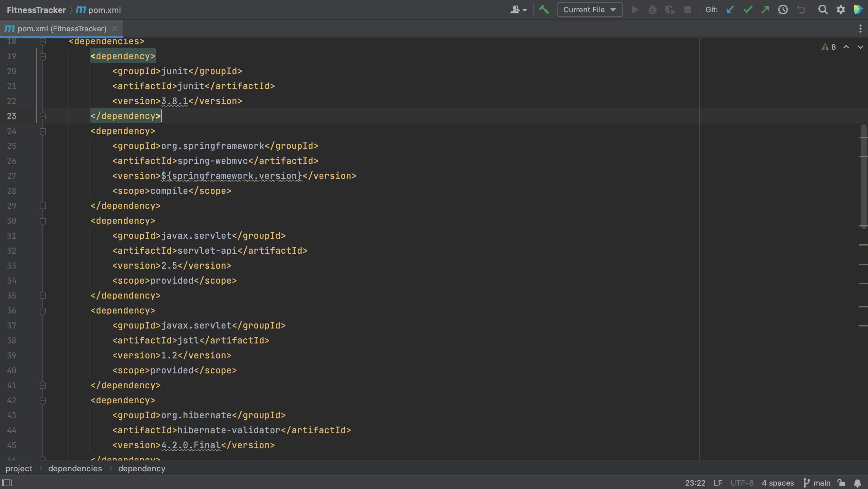Toggle the bottom-left tool window layout icon
The width and height of the screenshot is (868, 489).
tap(7, 483)
